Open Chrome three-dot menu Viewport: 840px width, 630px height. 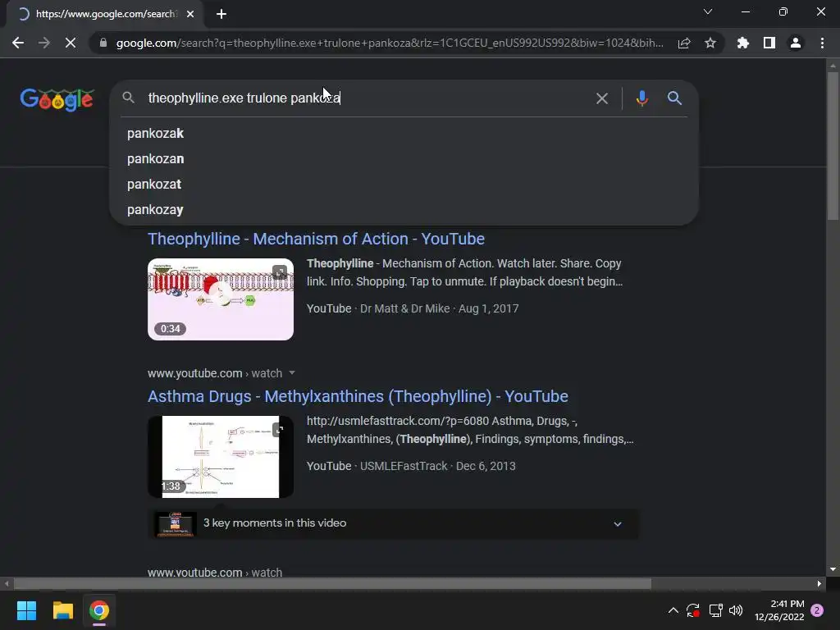coord(822,43)
